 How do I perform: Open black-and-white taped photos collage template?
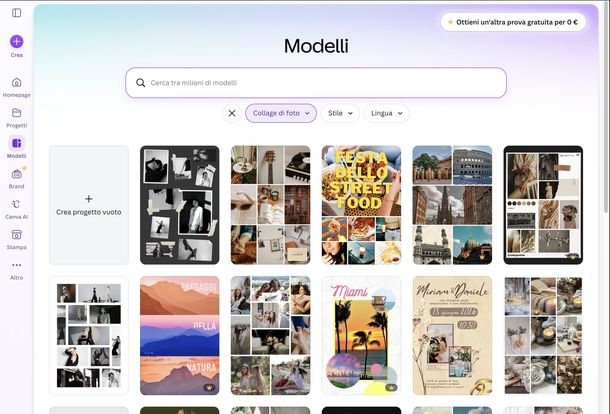(x=180, y=205)
